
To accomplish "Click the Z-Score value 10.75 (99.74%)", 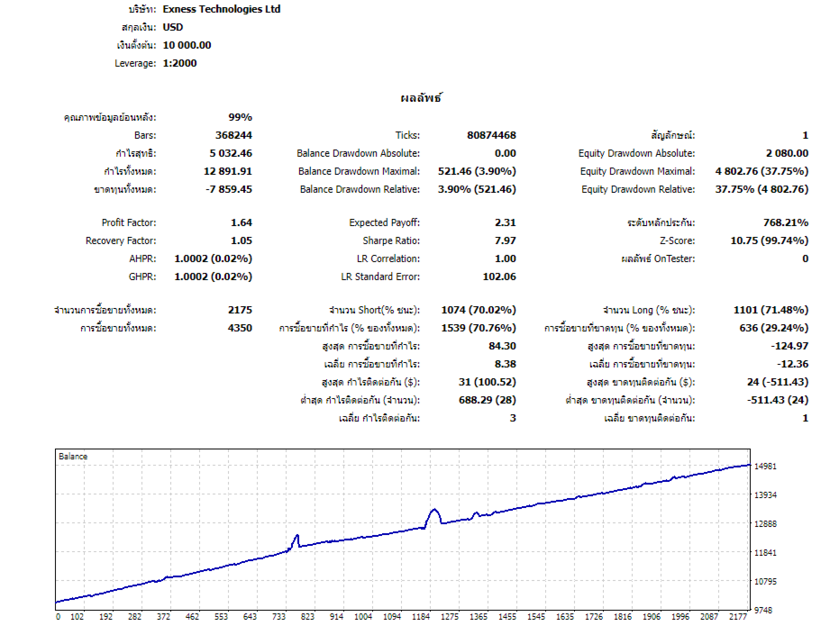I will [x=769, y=240].
